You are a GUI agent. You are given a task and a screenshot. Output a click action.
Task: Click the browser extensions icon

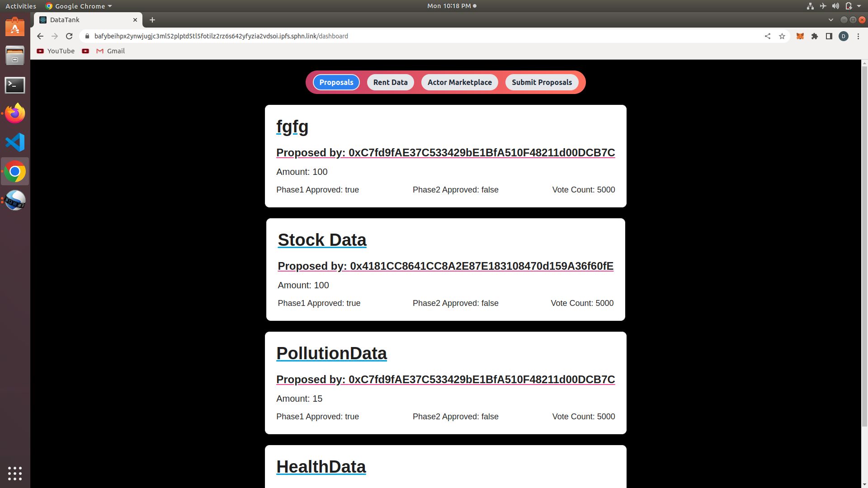tap(814, 36)
